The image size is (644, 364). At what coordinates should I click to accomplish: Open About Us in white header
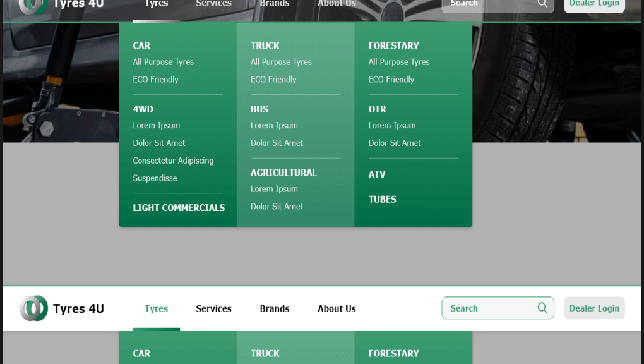click(337, 308)
